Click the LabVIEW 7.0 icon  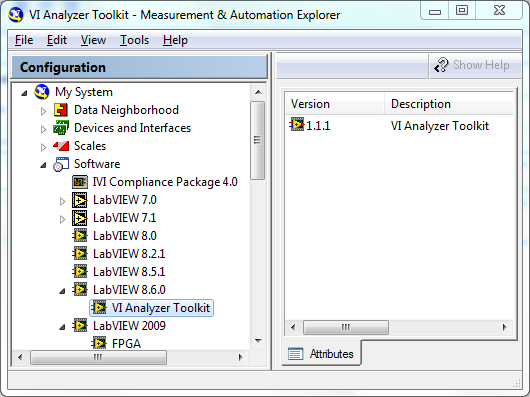79,200
